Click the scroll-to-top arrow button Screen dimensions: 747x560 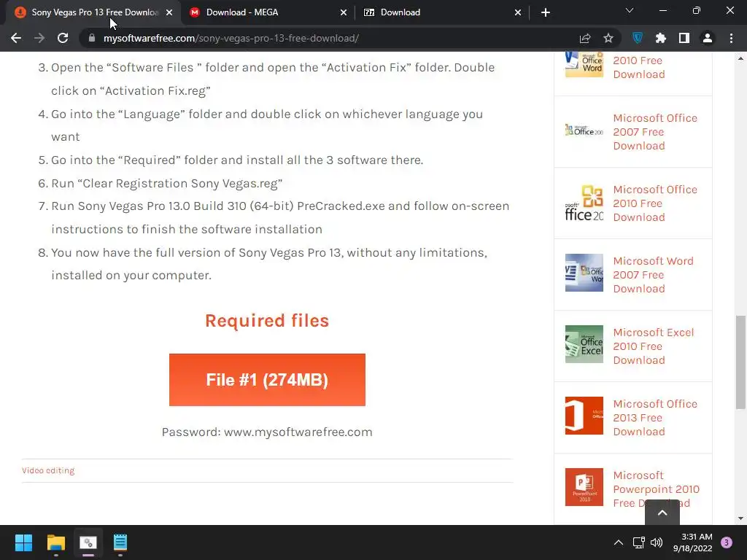pos(662,513)
